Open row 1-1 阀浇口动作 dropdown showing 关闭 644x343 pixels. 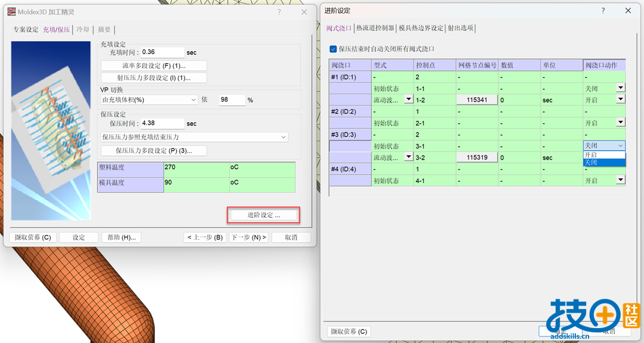point(621,88)
